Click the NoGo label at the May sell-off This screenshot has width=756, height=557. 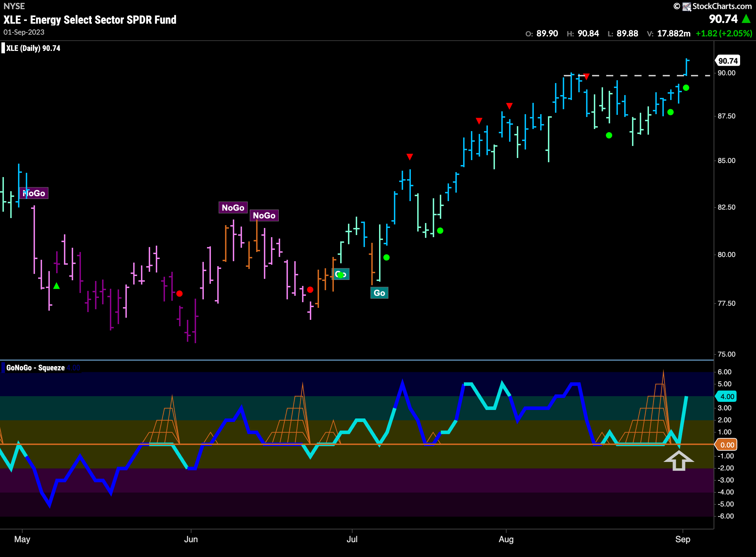[x=34, y=193]
